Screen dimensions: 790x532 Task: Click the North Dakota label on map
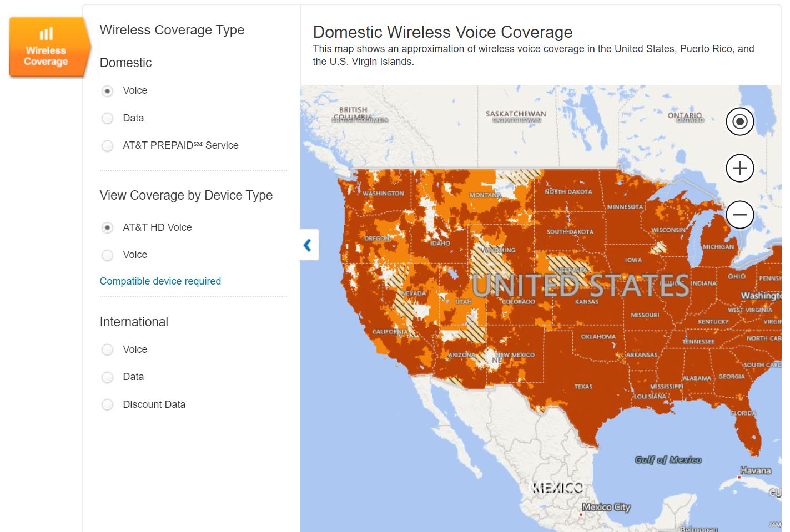click(568, 192)
